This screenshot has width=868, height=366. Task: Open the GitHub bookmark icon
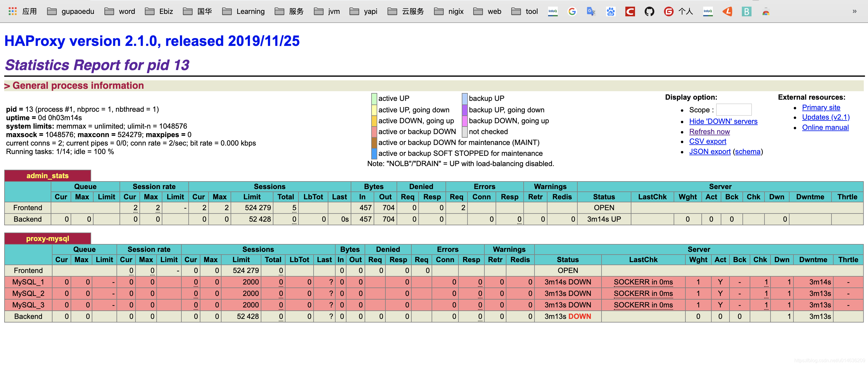pyautogui.click(x=649, y=11)
